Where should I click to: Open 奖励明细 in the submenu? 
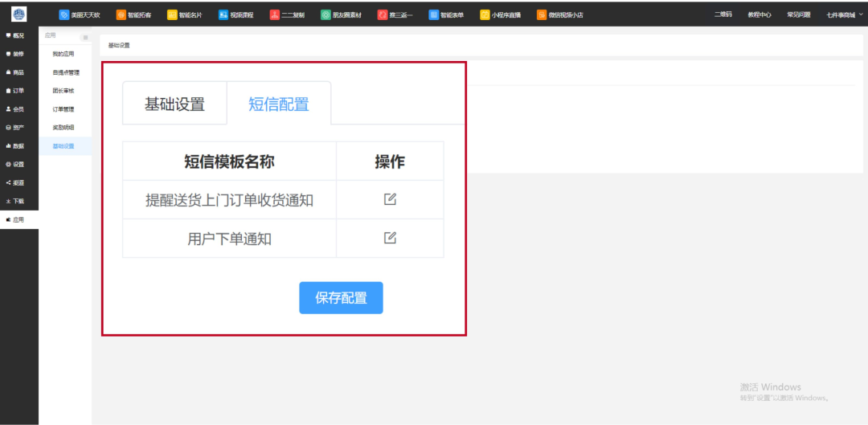pyautogui.click(x=63, y=128)
